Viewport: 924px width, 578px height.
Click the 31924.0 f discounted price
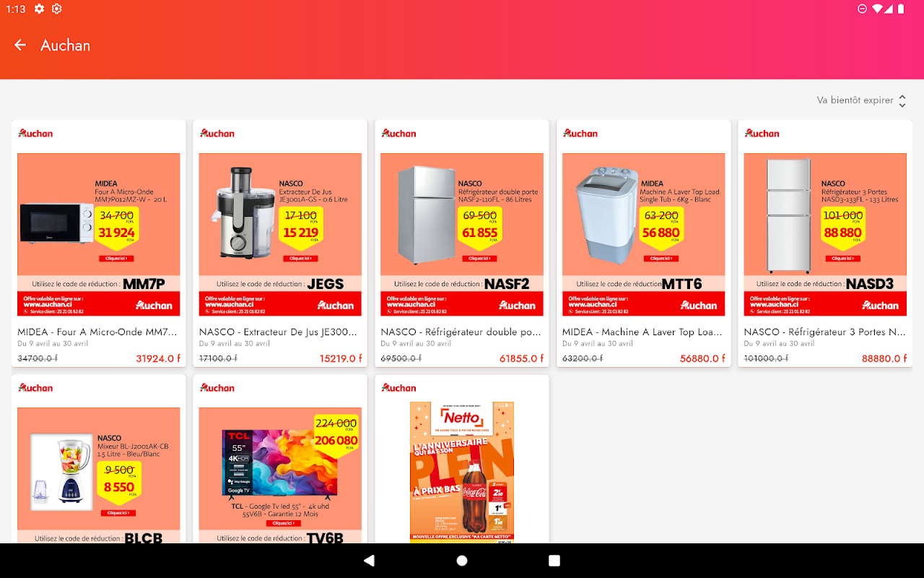point(157,358)
